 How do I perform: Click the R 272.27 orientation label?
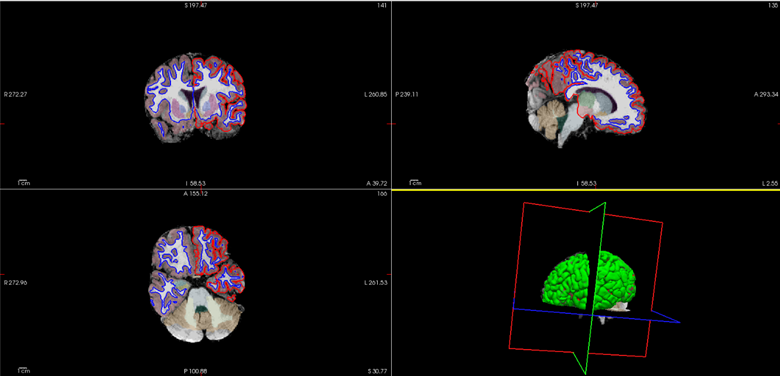pyautogui.click(x=15, y=94)
